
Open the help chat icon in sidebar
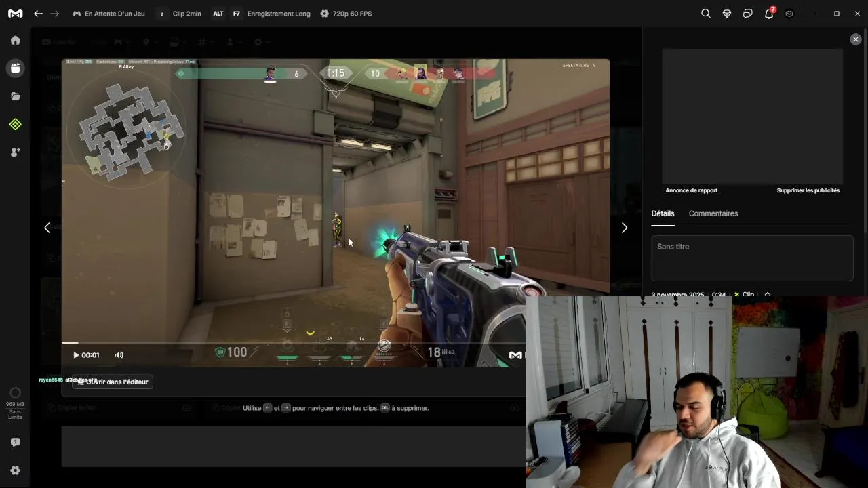click(15, 442)
